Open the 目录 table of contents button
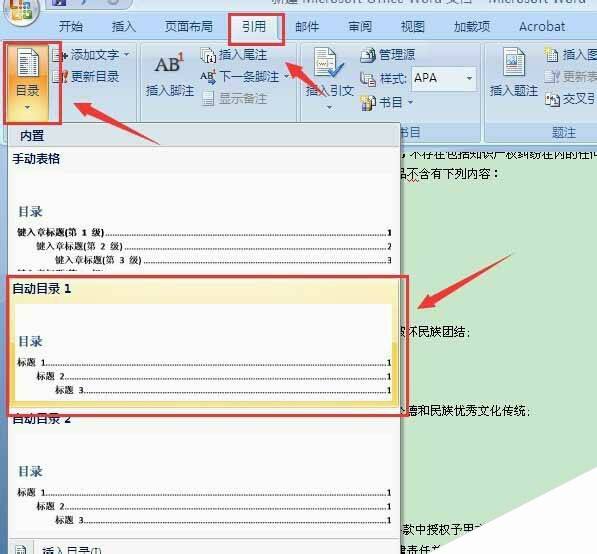Screen dimensions: 597x554 pyautogui.click(x=28, y=82)
